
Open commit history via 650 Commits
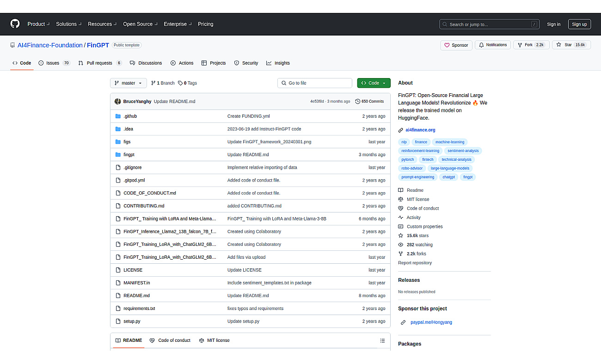pos(369,101)
